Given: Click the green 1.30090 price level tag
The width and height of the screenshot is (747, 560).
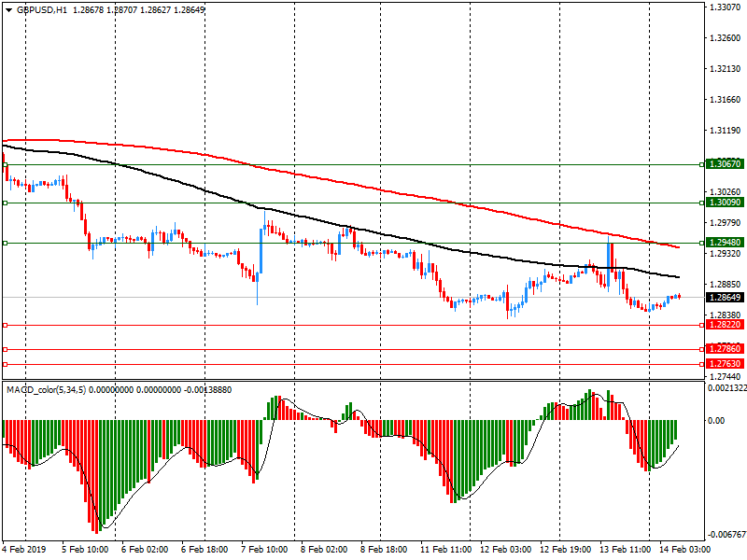Looking at the screenshot, I should click(x=725, y=202).
